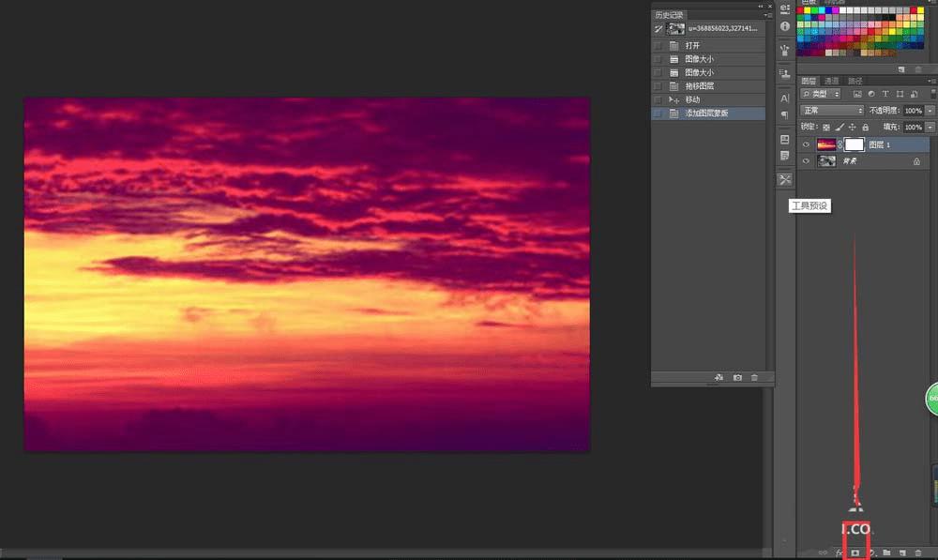This screenshot has height=560, width=938.
Task: Create new swatch of foreground color
Action: coord(900,69)
